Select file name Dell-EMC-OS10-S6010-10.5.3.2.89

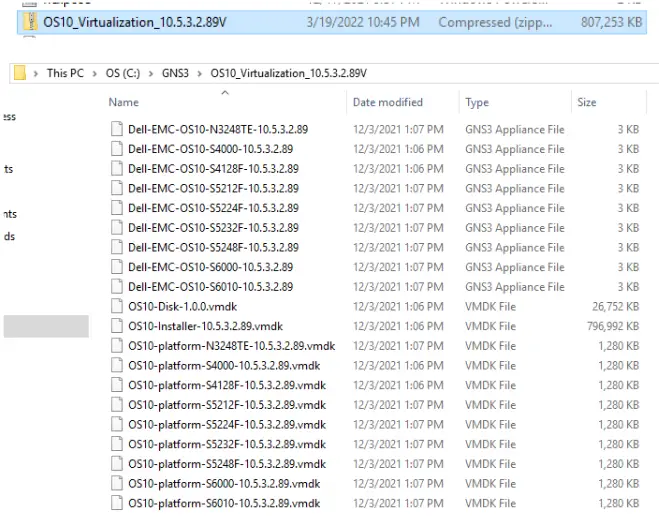point(211,287)
